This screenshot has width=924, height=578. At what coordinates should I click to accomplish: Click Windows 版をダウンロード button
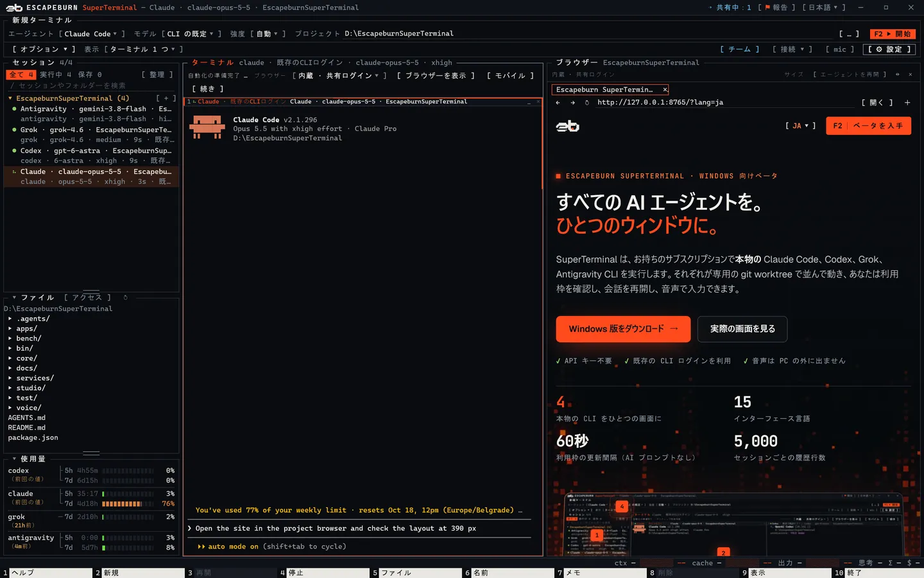tap(623, 329)
